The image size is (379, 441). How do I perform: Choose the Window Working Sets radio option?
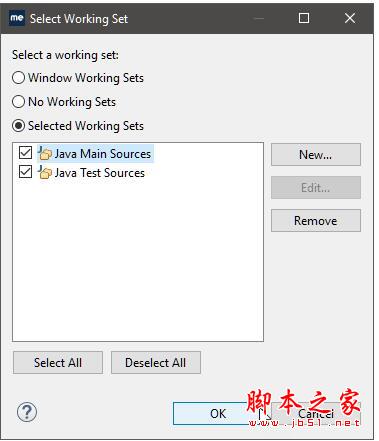(18, 78)
